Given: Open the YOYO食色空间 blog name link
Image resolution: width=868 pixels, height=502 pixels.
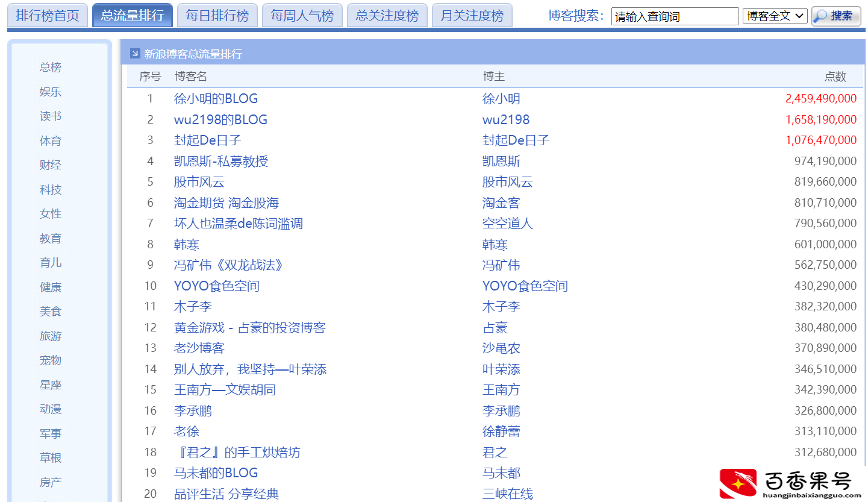Looking at the screenshot, I should (217, 286).
